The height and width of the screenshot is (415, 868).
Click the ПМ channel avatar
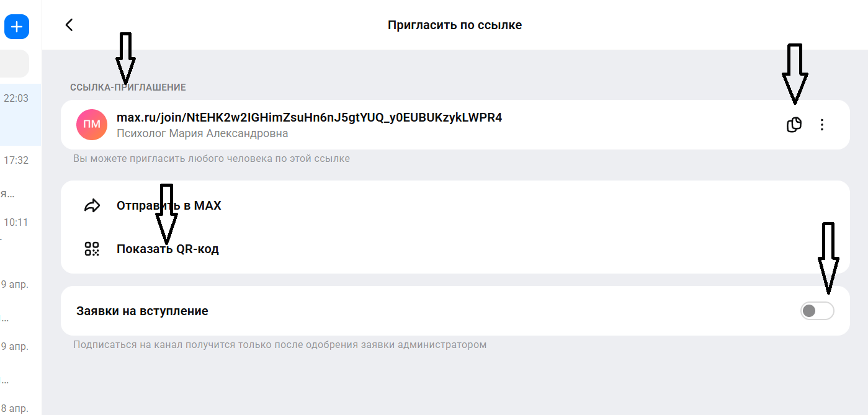tap(92, 125)
